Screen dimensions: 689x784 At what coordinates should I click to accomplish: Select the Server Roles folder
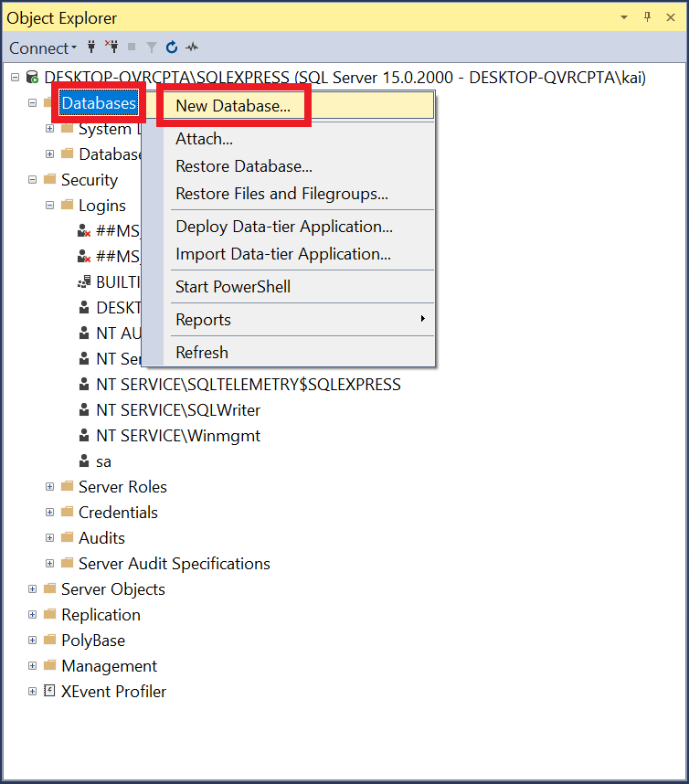click(x=122, y=487)
